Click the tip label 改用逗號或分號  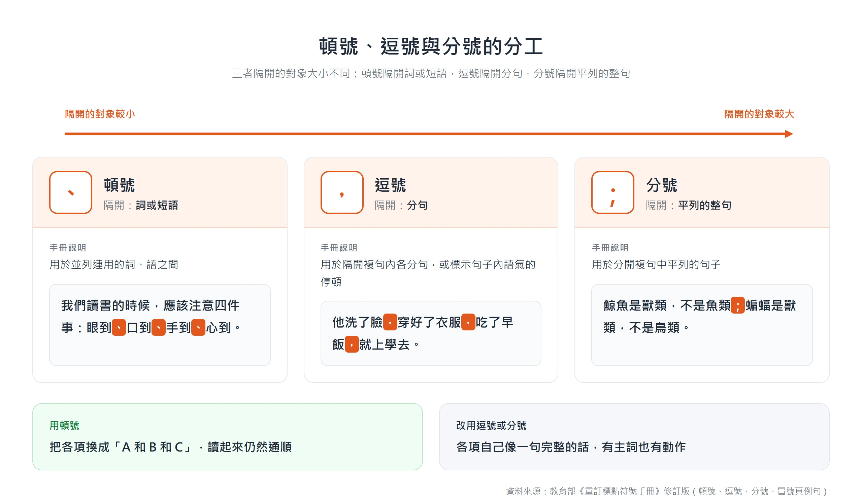(491, 425)
